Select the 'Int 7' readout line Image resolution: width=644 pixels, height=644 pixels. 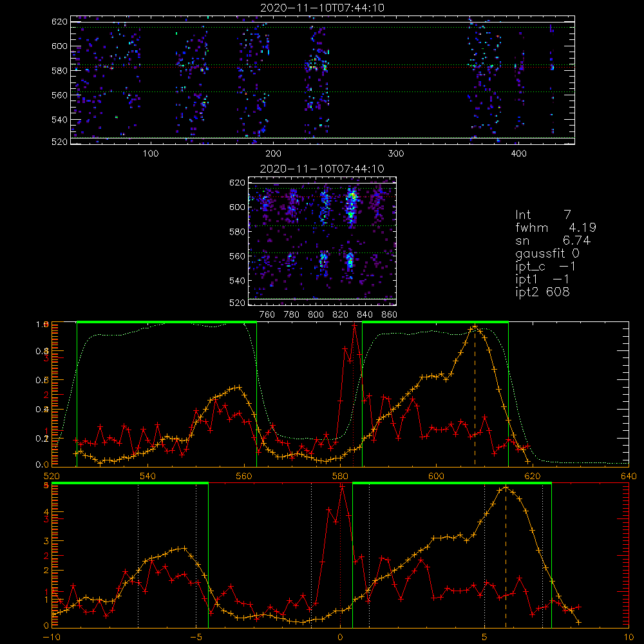click(x=543, y=215)
